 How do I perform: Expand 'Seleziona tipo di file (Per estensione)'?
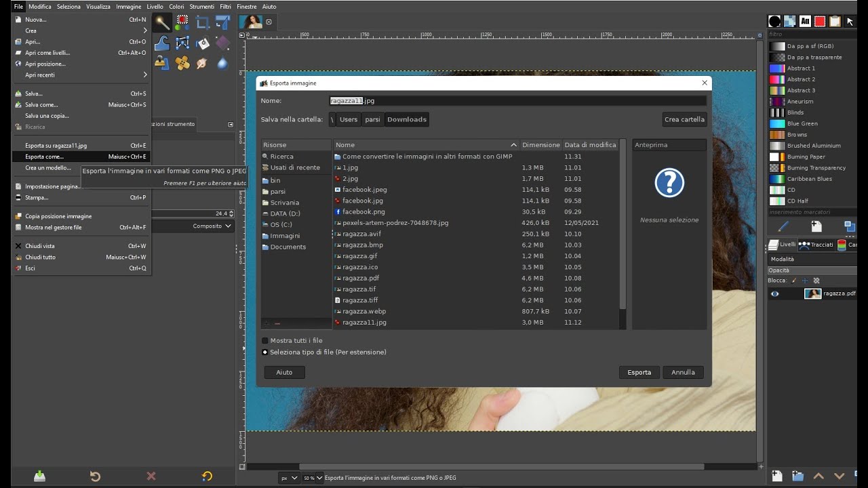[265, 352]
